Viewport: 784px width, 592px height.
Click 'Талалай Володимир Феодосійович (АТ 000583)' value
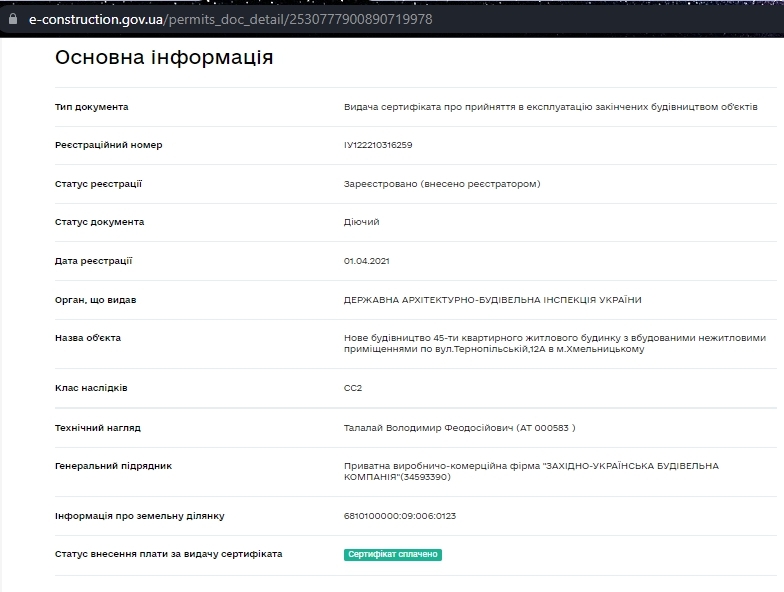460,428
